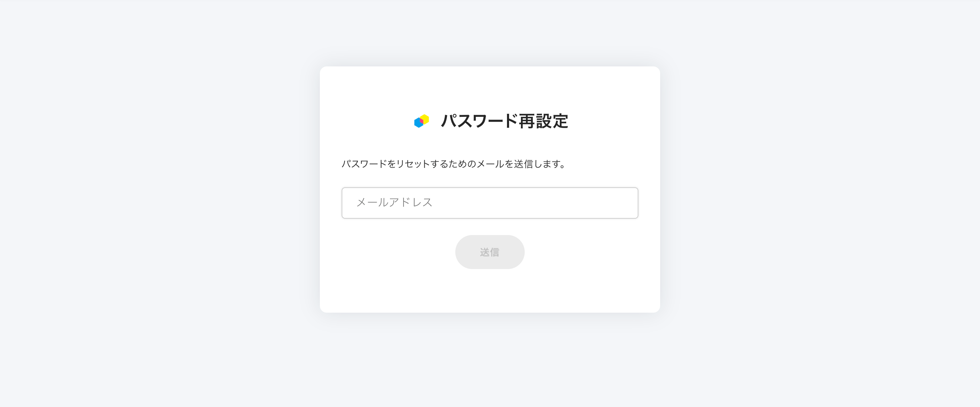
Task: Click the blue hexagon in the logo
Action: point(418,123)
